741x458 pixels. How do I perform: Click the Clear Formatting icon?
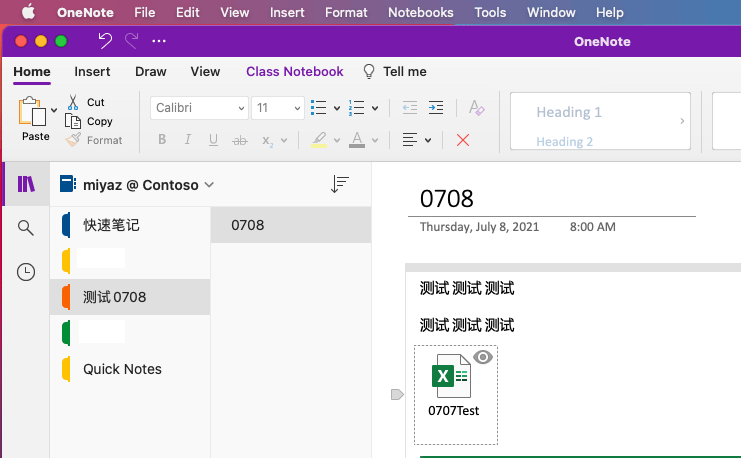point(476,108)
